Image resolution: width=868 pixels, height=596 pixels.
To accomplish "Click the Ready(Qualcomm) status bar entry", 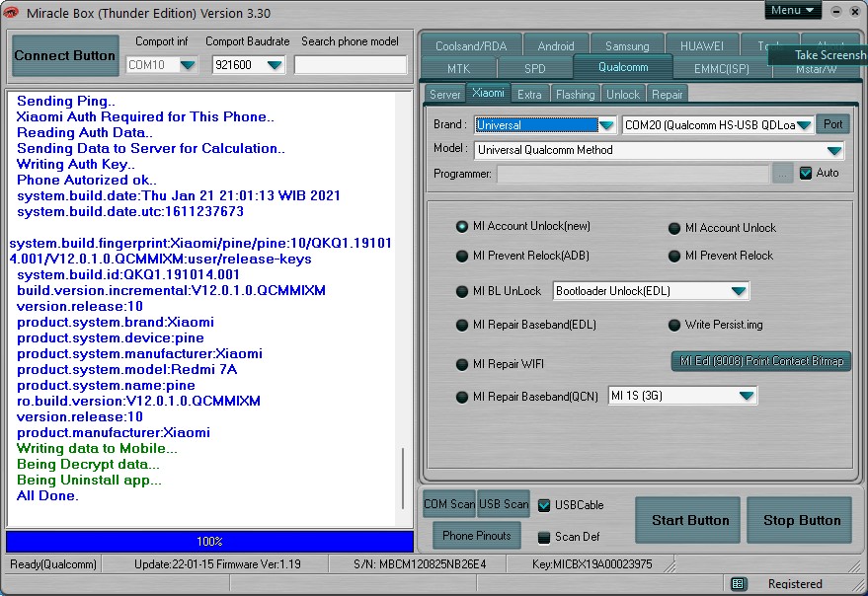I will 53,564.
